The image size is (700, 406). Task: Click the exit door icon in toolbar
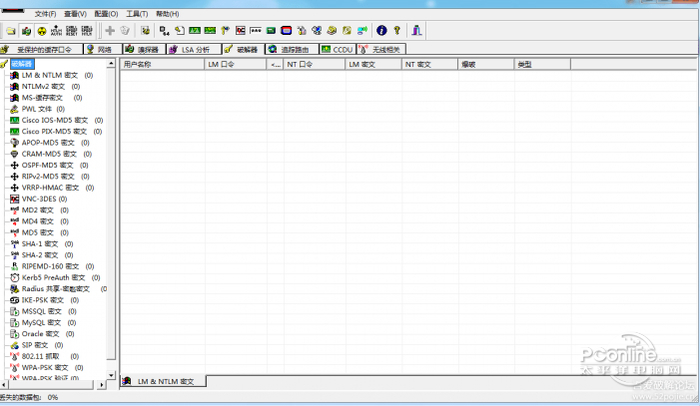tap(417, 31)
